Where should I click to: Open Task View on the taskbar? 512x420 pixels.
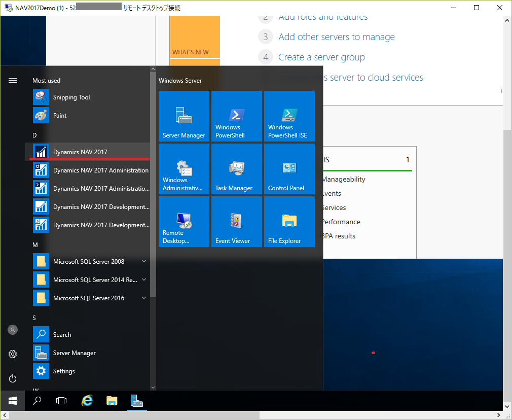click(x=61, y=401)
